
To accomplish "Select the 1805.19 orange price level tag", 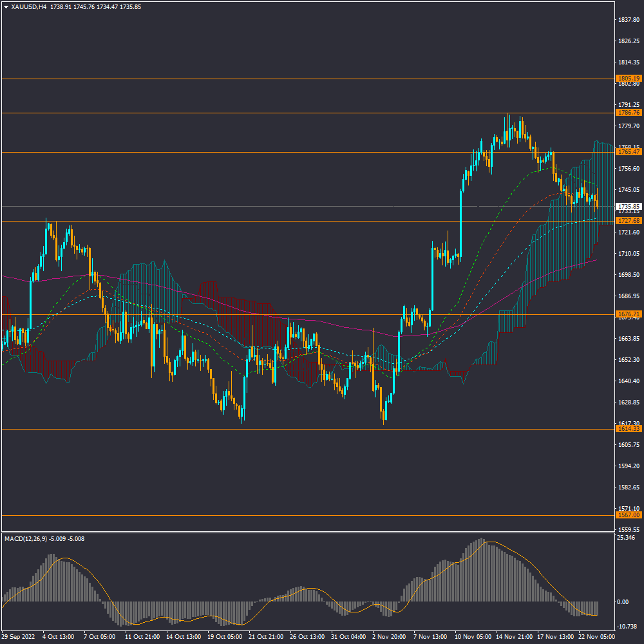I will (629, 79).
